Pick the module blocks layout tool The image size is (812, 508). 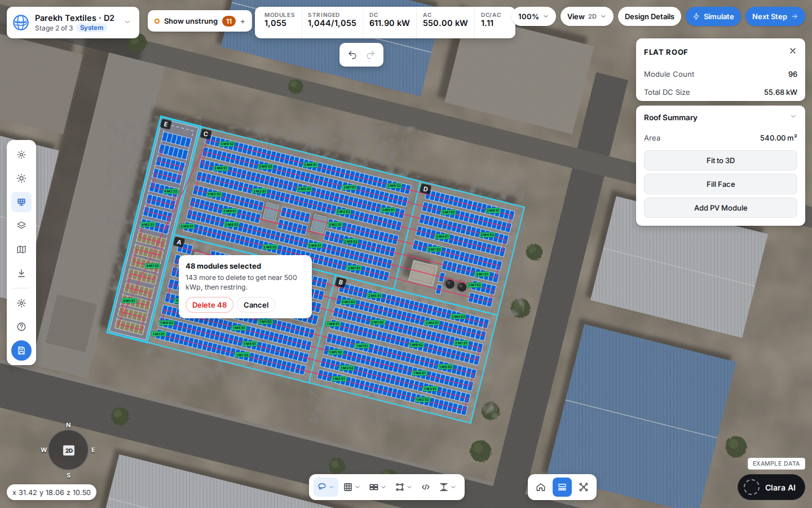(374, 487)
